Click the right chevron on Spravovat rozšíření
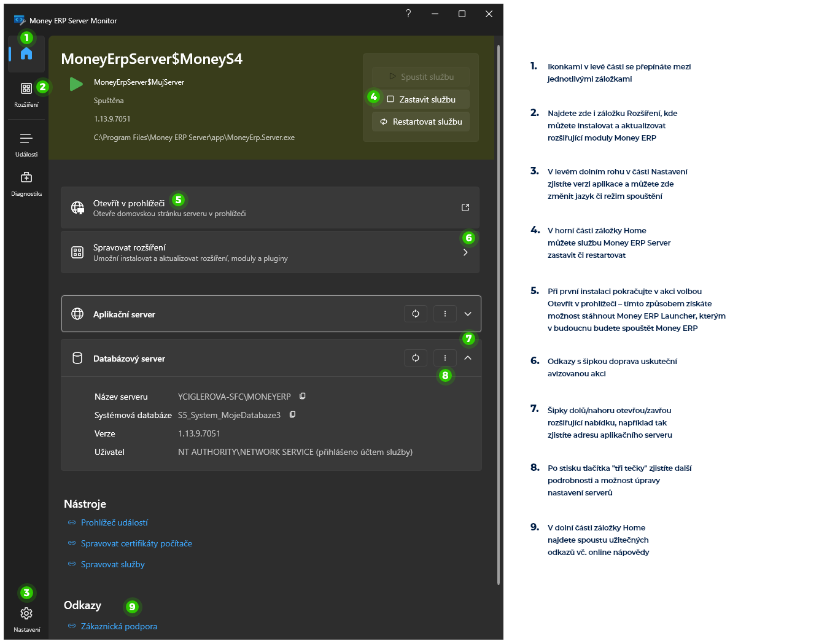This screenshot has height=644, width=827. point(465,252)
